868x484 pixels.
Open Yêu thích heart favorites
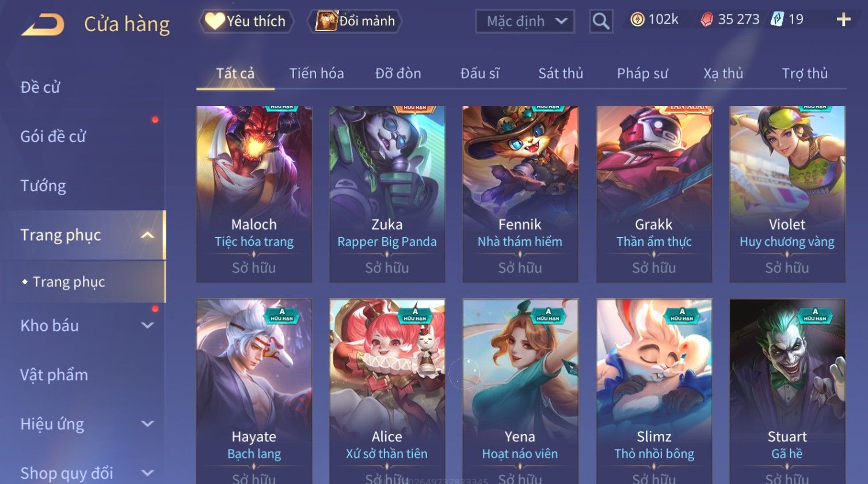coord(246,21)
